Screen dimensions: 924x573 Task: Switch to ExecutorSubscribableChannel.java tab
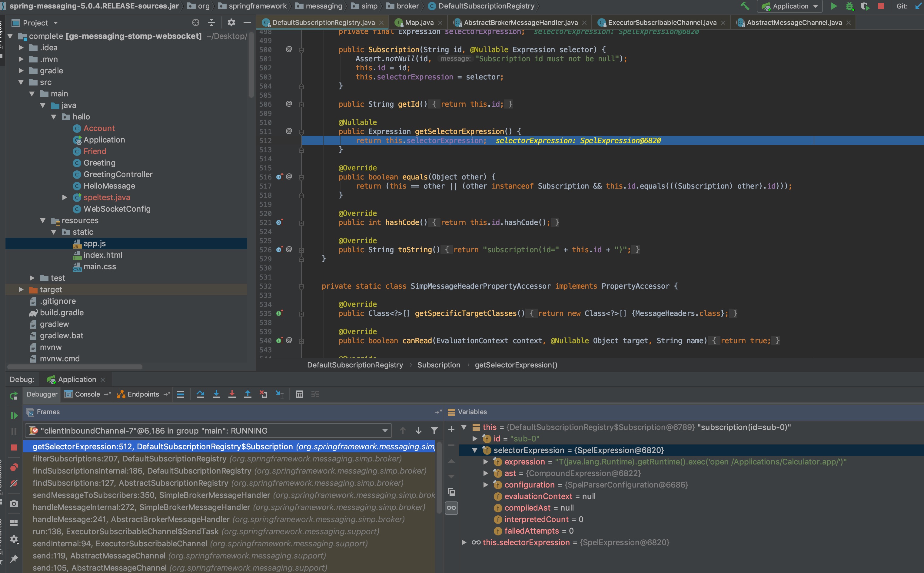662,22
